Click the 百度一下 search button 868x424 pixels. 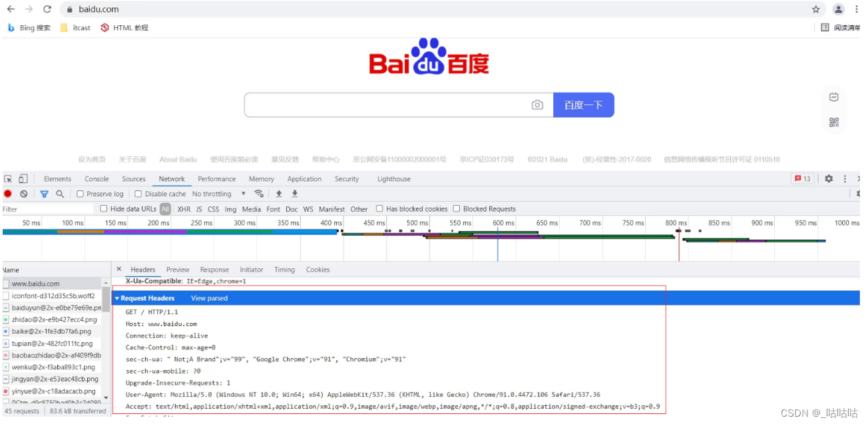(583, 105)
